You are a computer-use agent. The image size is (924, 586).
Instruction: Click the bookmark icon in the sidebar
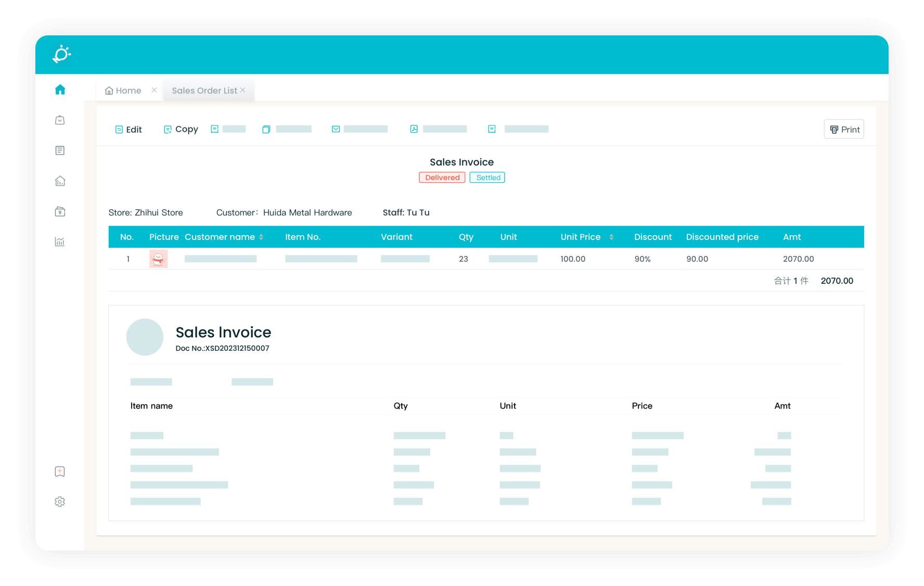pyautogui.click(x=60, y=472)
